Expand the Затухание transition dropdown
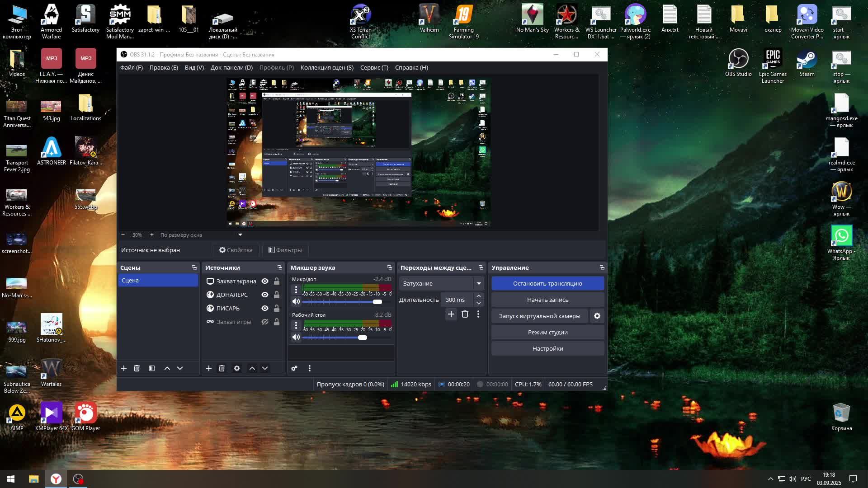This screenshot has width=868, height=488. [x=478, y=283]
